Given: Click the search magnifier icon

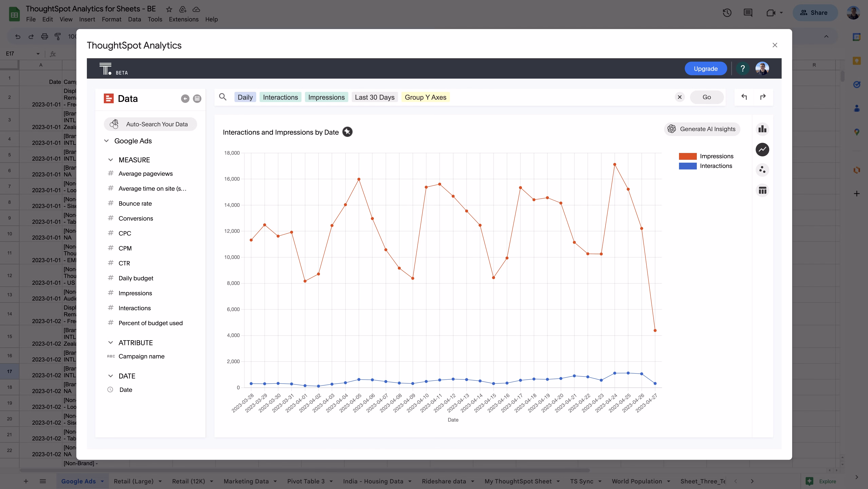Looking at the screenshot, I should coord(223,97).
